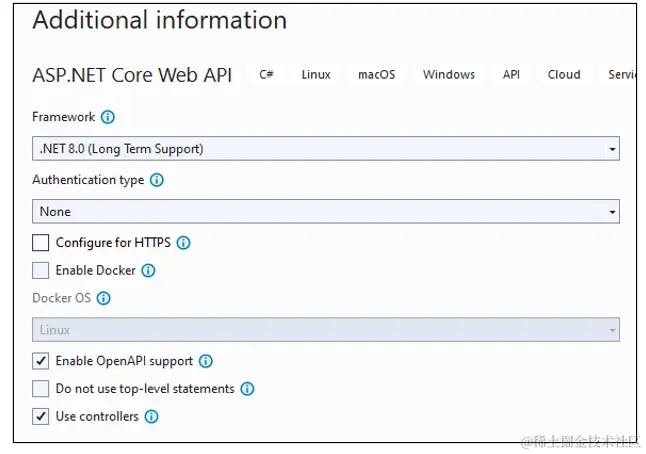Click the ASP.NET Core Web API title

click(x=132, y=75)
